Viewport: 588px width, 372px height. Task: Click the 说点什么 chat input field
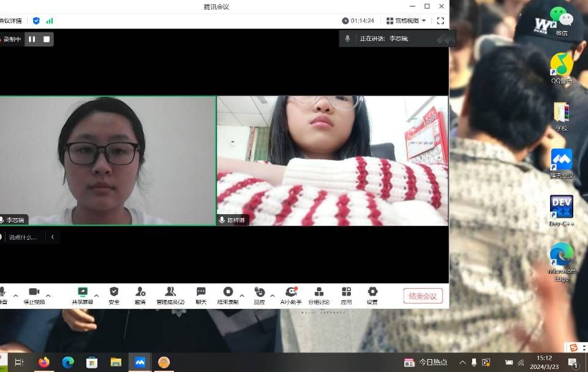23,237
